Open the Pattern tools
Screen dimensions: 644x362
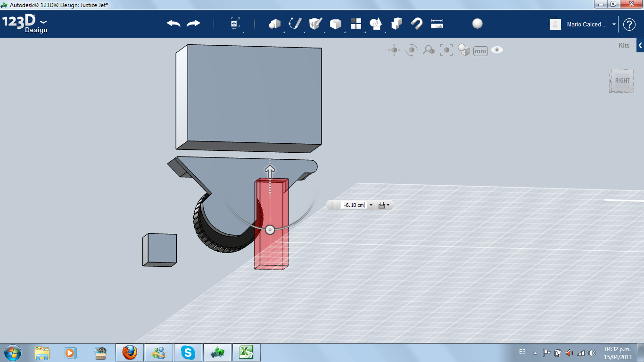click(356, 24)
